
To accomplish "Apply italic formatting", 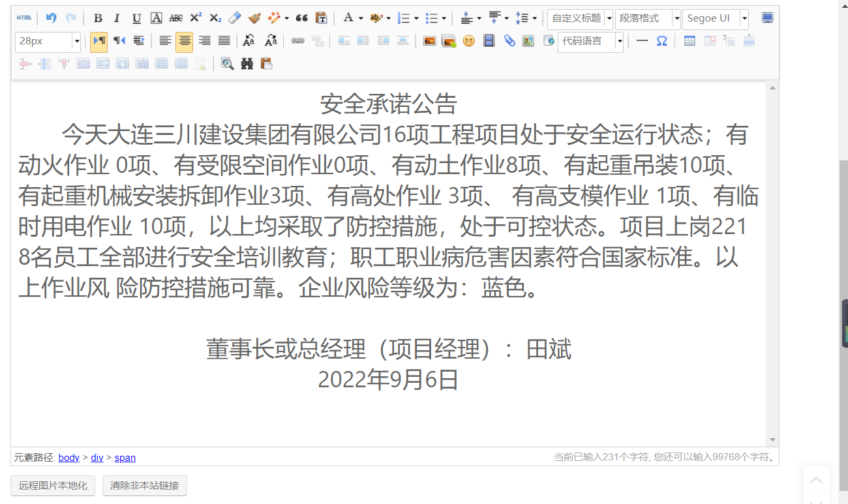I will (x=117, y=18).
